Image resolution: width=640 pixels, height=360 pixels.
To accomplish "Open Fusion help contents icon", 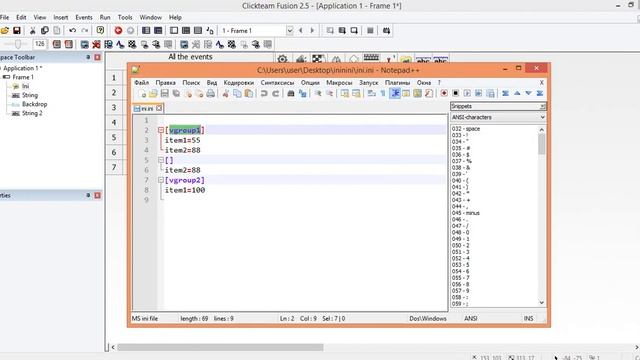I will (100, 31).
